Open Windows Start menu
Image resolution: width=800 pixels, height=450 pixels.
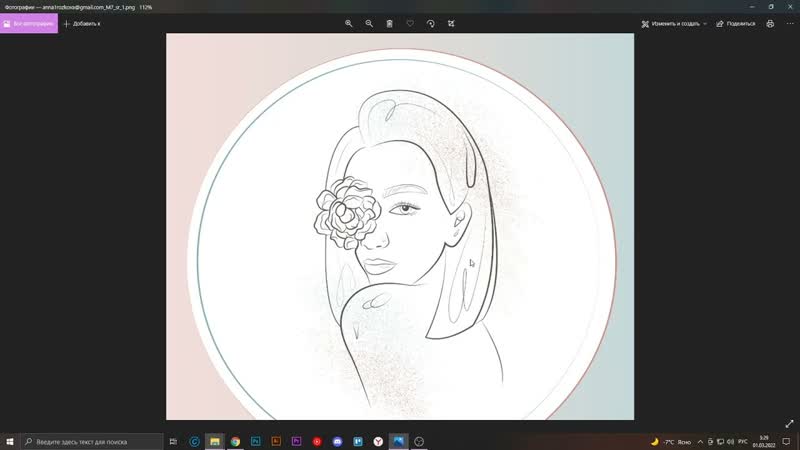(x=10, y=441)
